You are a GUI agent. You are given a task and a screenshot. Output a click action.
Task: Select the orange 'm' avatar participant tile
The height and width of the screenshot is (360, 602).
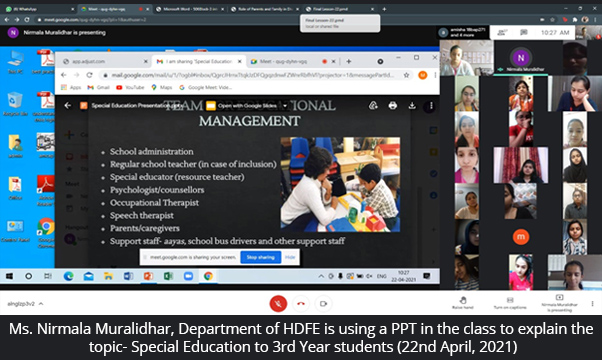click(x=521, y=237)
